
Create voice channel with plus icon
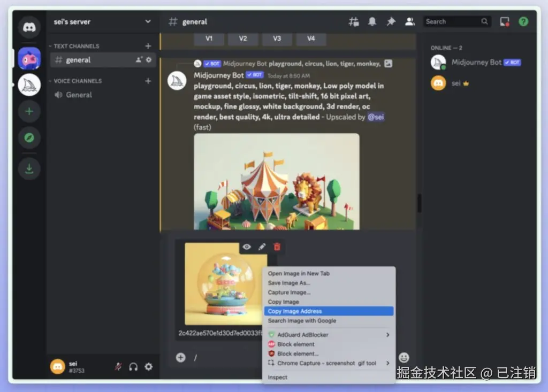point(148,81)
